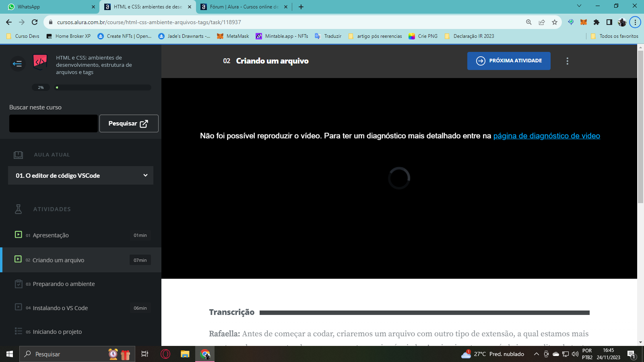644x362 pixels.
Task: Click the page vertical scrollbar
Action: coord(640,127)
